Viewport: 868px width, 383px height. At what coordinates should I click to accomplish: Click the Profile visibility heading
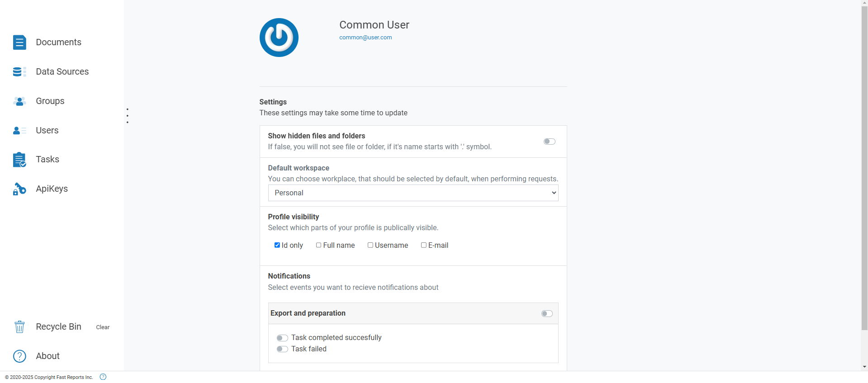click(x=294, y=217)
